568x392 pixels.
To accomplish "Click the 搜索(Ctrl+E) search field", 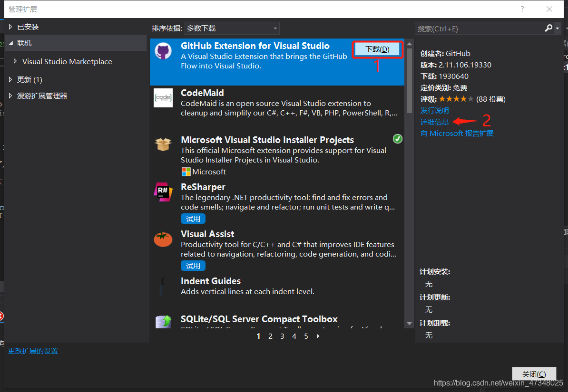I will 479,29.
